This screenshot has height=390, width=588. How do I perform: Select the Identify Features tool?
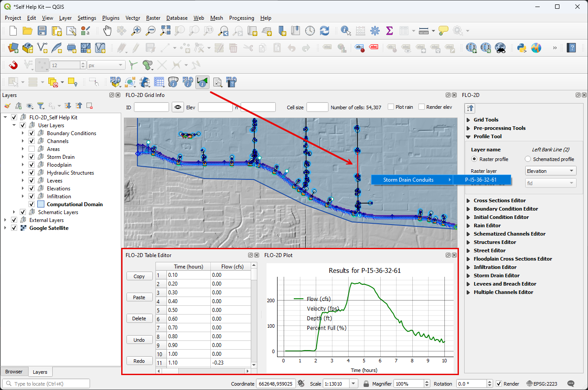click(346, 31)
